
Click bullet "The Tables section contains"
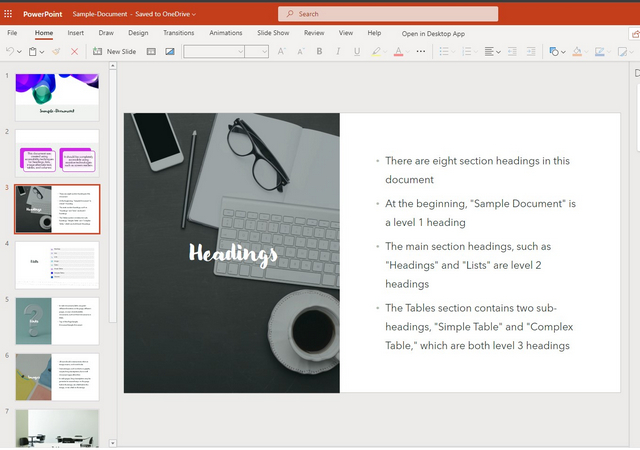pyautogui.click(x=479, y=327)
